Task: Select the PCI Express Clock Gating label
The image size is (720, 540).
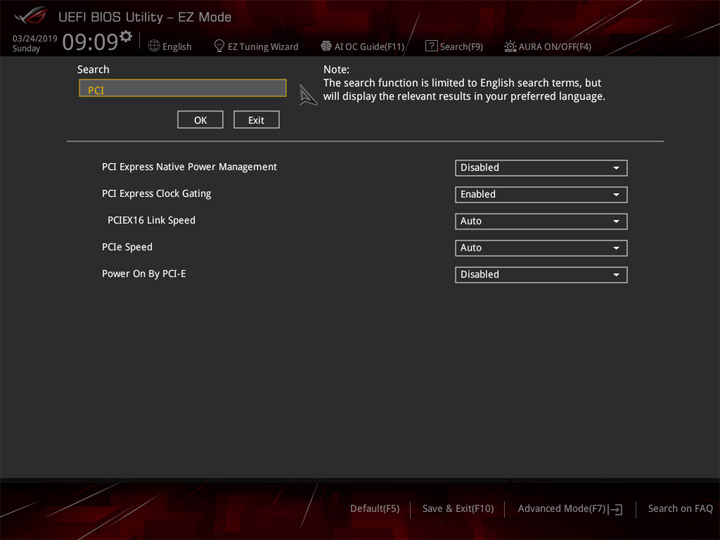Action: tap(157, 194)
